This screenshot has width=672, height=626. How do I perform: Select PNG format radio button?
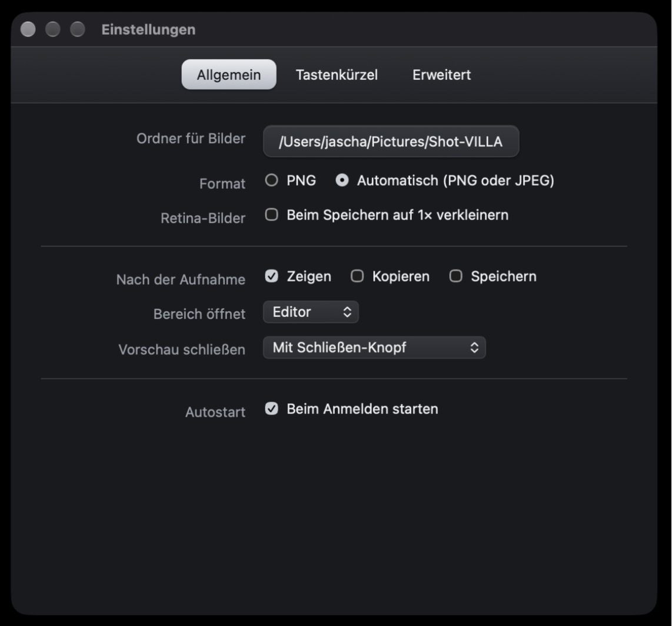pos(271,181)
